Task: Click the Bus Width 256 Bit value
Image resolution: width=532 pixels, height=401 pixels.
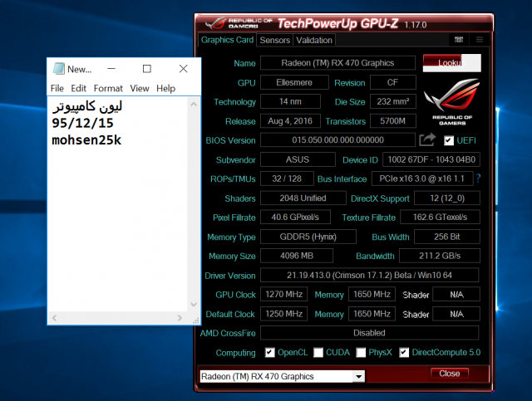Action: [x=447, y=237]
